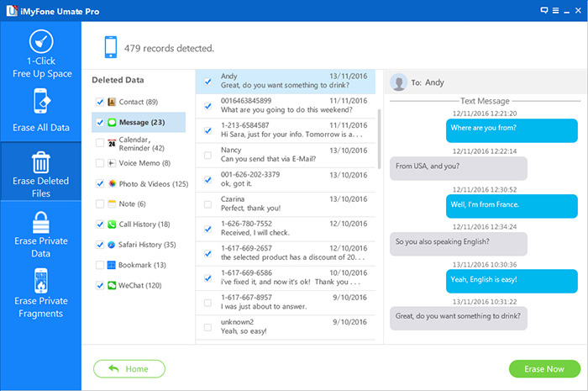
Task: Select the Call History (18) category
Action: click(144, 225)
